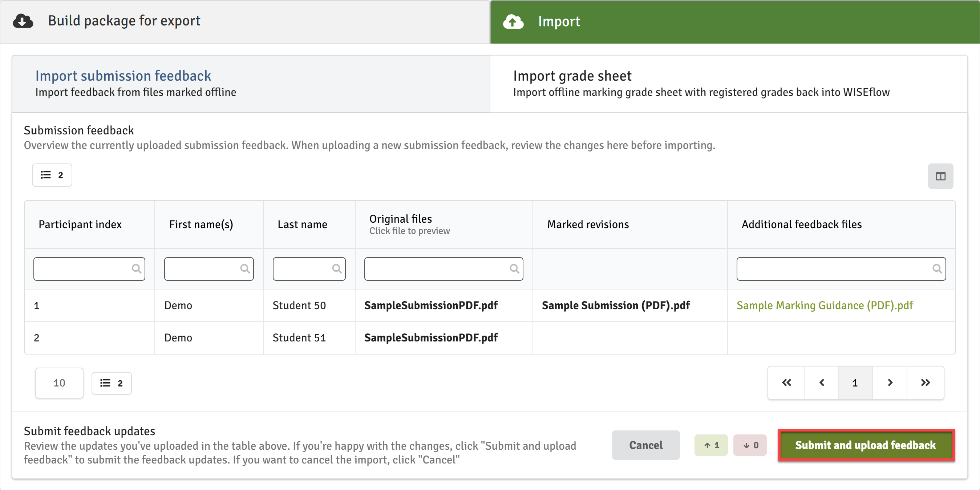
Task: Click participant index 1 cell
Action: coord(90,305)
